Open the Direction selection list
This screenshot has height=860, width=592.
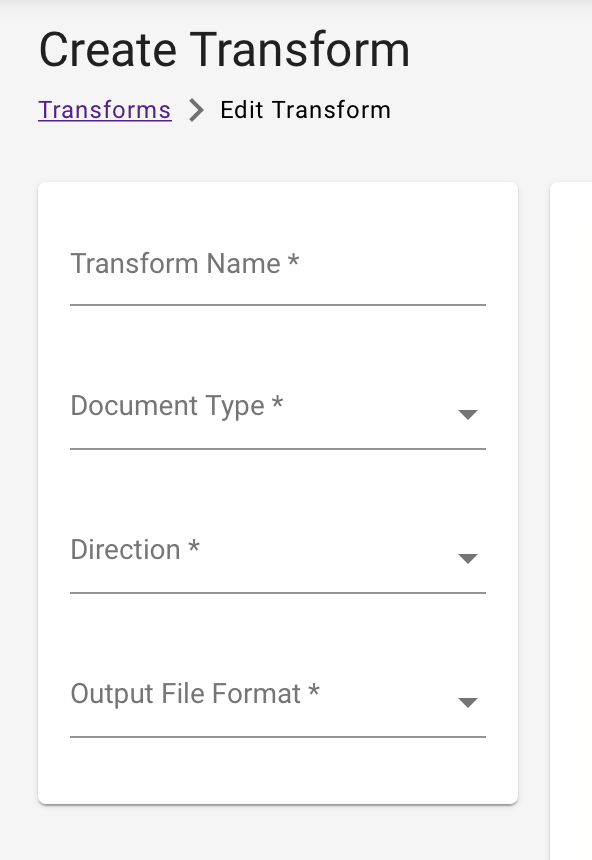[x=278, y=558]
